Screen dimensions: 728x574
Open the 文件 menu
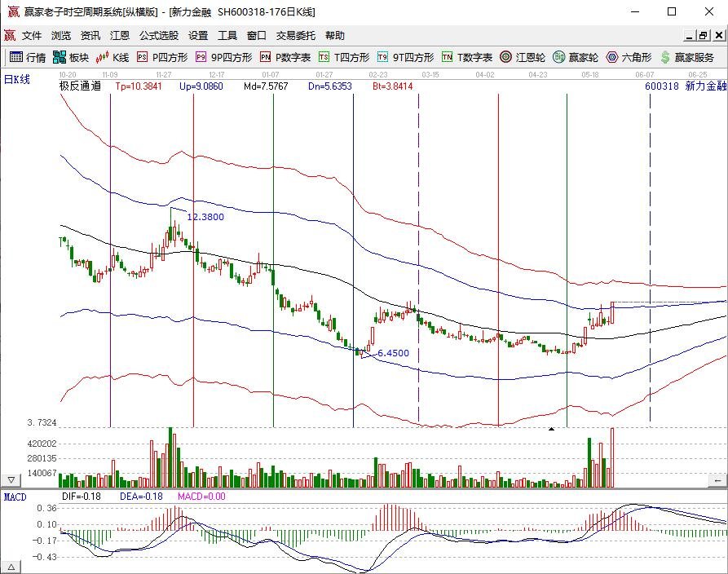(32, 35)
